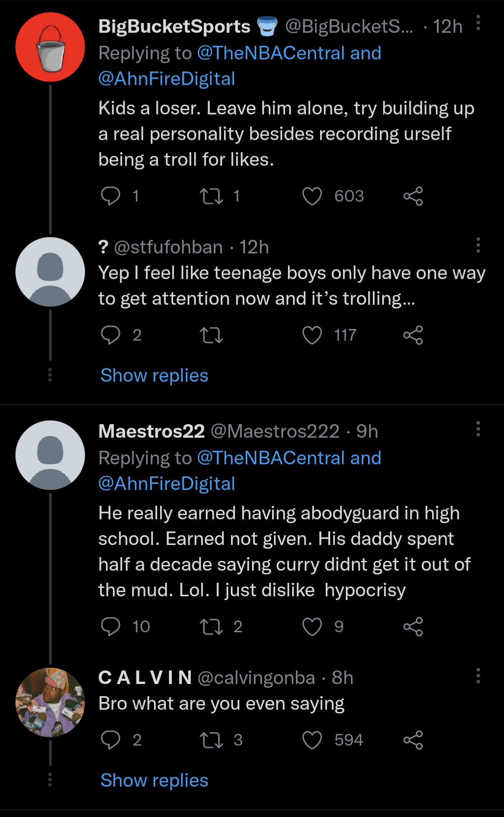Show replies under the CALVIN tweet
This screenshot has height=817, width=504.
coord(154,781)
